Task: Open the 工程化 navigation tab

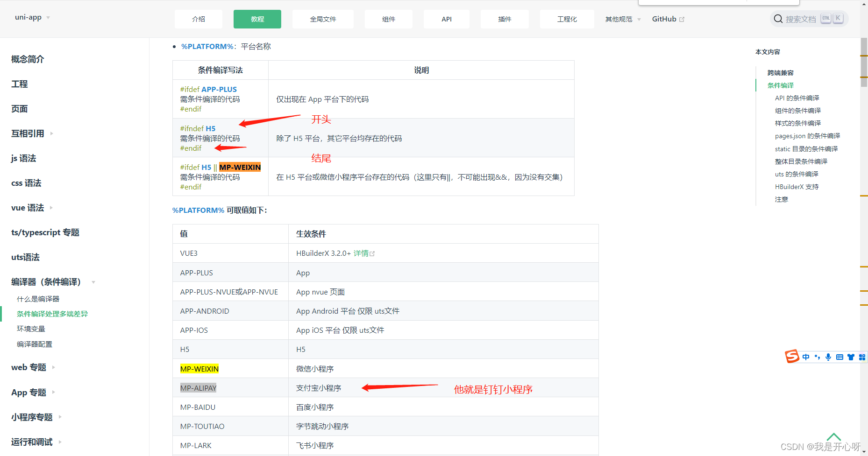Action: pyautogui.click(x=567, y=19)
